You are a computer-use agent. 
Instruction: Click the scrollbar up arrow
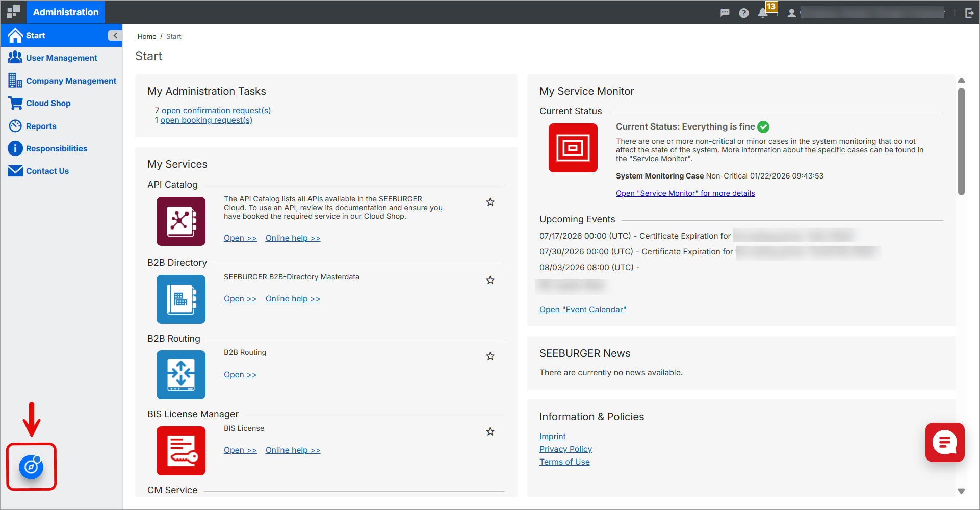pos(961,80)
